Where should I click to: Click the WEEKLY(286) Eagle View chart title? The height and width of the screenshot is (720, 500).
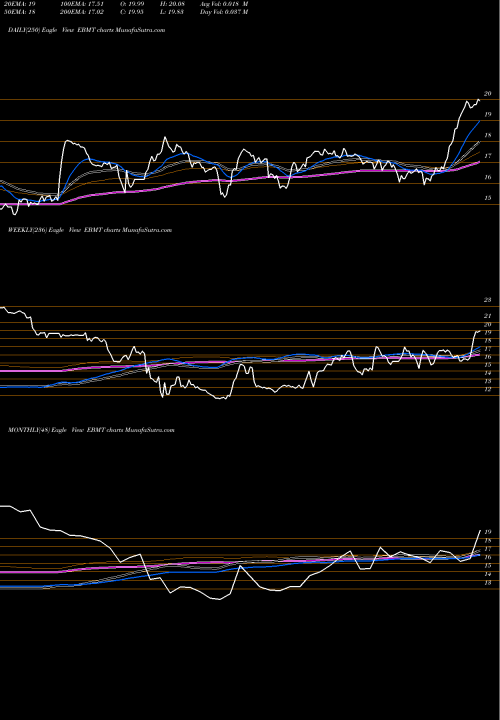[90, 230]
